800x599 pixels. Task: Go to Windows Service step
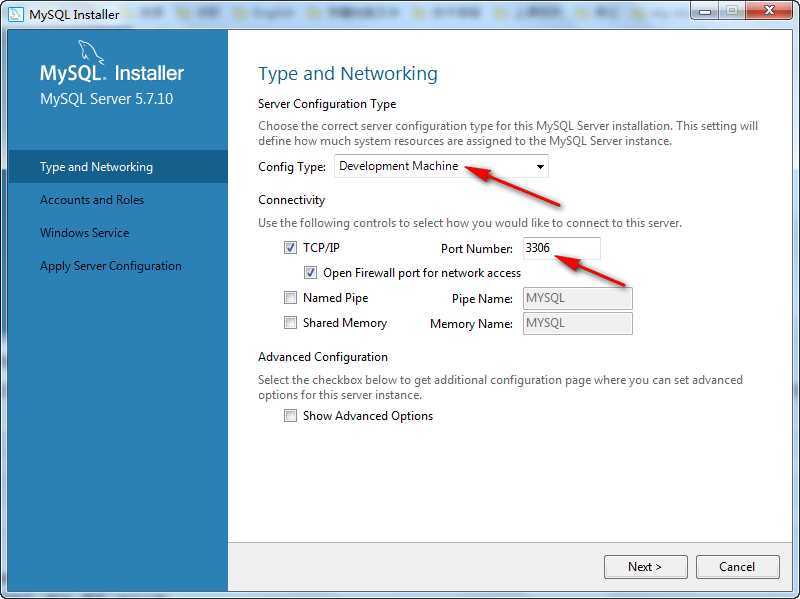(x=85, y=233)
